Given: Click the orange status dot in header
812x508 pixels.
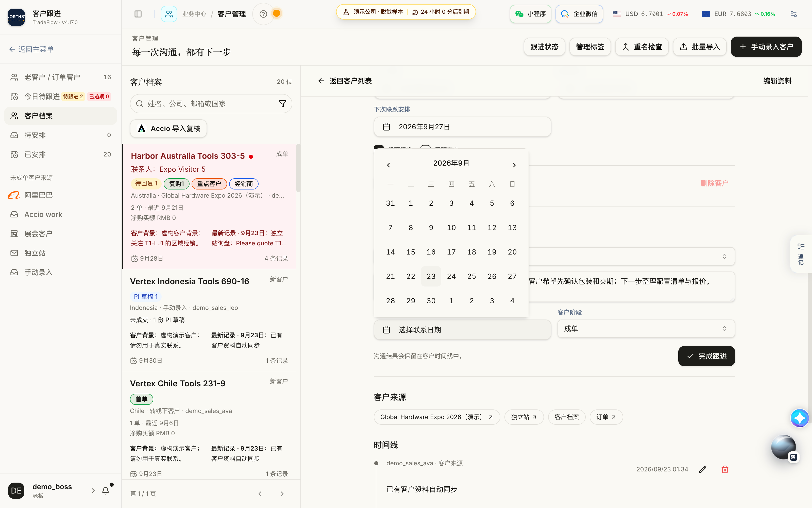Looking at the screenshot, I should (277, 13).
